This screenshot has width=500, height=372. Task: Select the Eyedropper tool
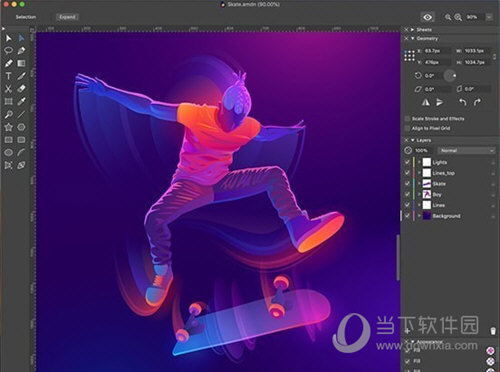click(21, 101)
